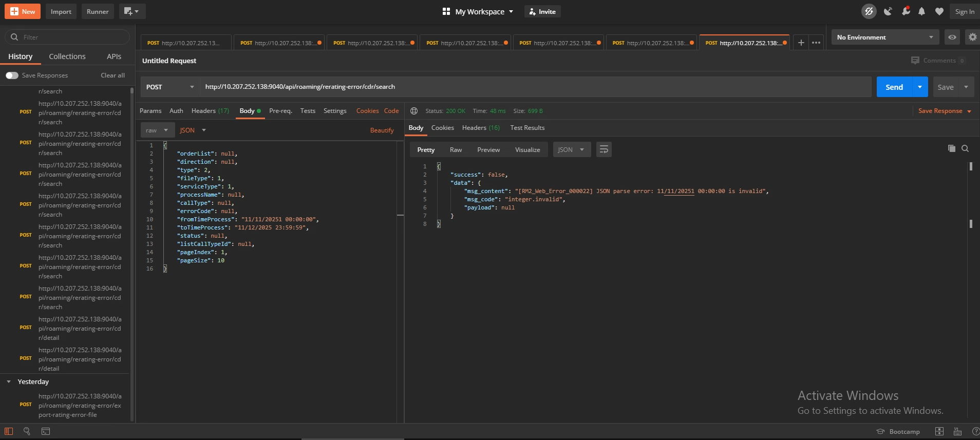The image size is (980, 440).
Task: Switch to the Collections sidebar tab
Action: click(x=67, y=56)
